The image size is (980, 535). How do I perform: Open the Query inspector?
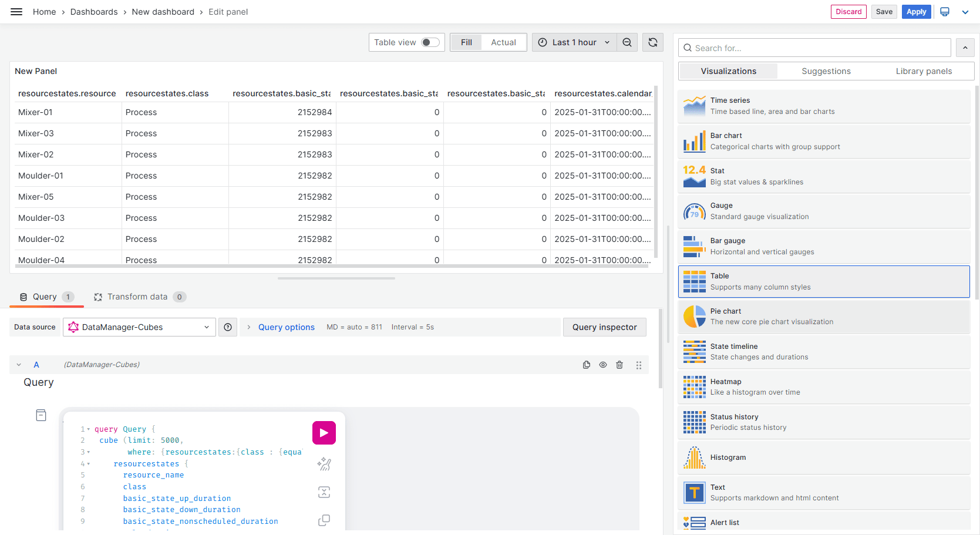coord(604,327)
